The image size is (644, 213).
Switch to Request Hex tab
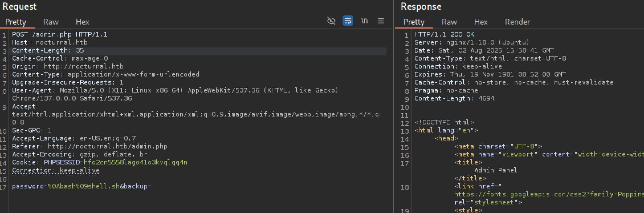(x=83, y=22)
